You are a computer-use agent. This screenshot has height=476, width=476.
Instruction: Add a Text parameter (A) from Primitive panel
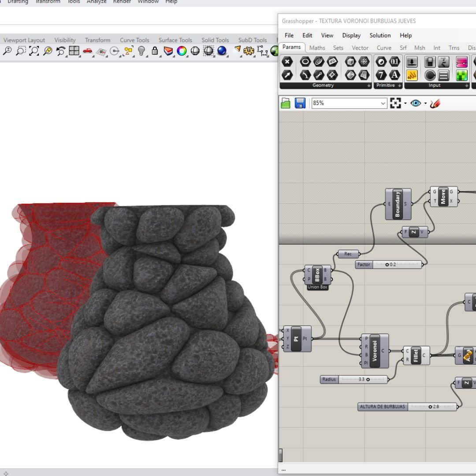(x=394, y=75)
